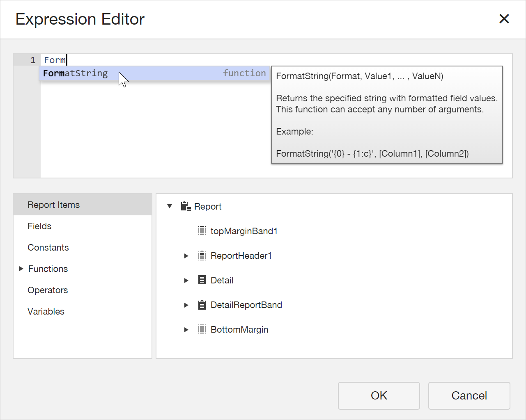Expand the DetailReportBand node
526x420 pixels.
(186, 305)
